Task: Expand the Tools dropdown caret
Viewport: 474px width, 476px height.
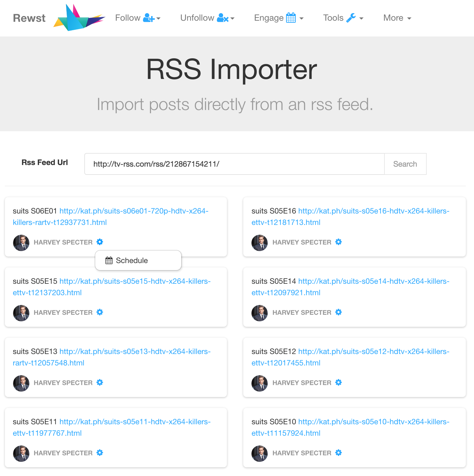Action: 361,19
